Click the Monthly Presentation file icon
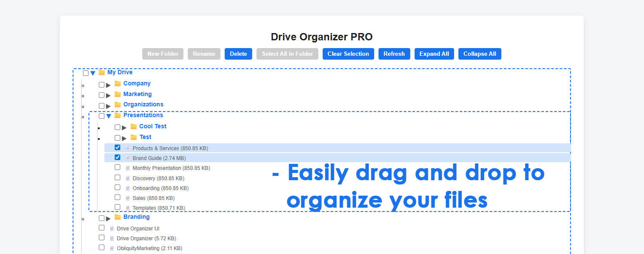 128,168
